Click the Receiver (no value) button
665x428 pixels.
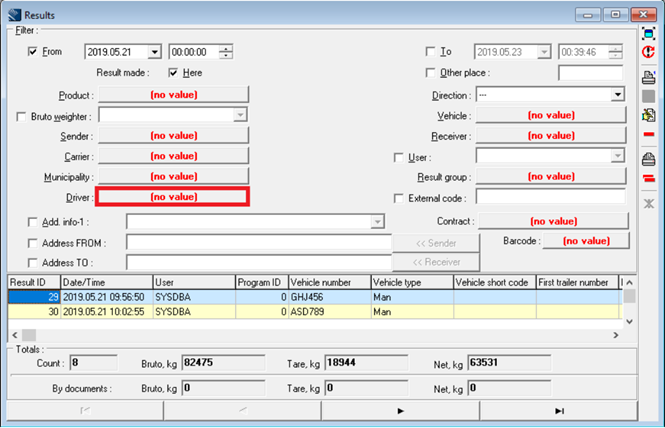551,135
